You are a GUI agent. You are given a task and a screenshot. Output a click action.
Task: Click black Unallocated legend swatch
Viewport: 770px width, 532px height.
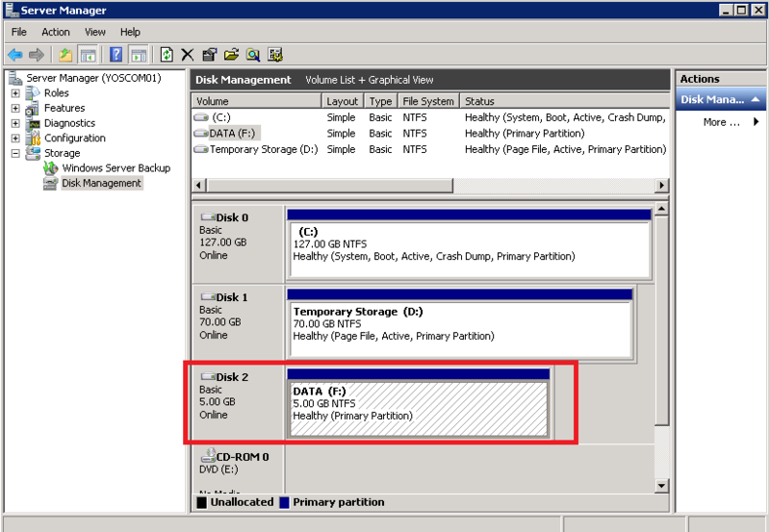click(x=201, y=502)
